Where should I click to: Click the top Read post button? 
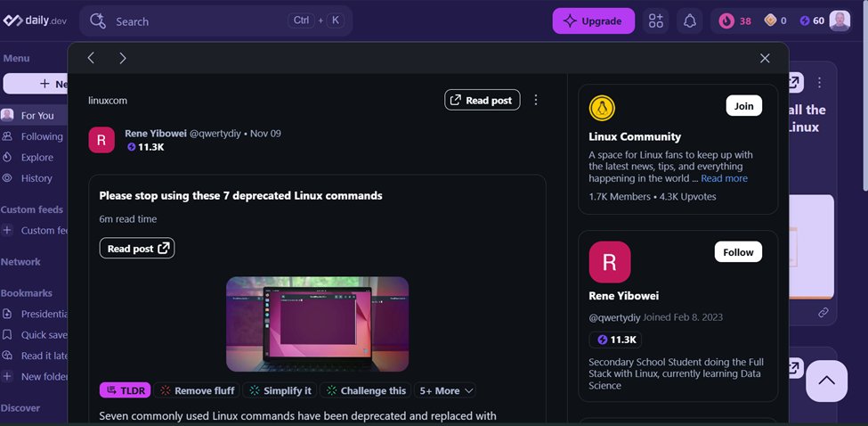click(483, 100)
